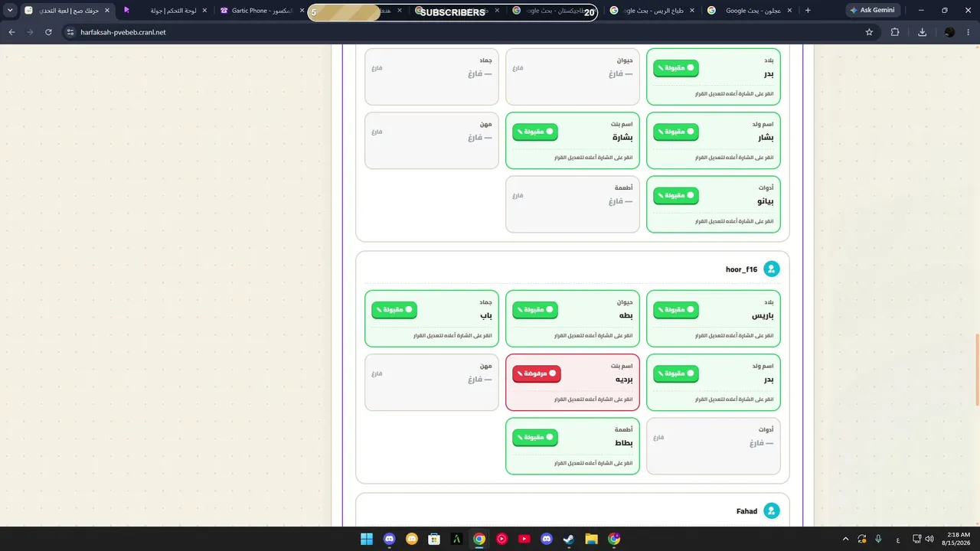The width and height of the screenshot is (980, 551).
Task: Open the network icon in system tray
Action: pos(916,539)
